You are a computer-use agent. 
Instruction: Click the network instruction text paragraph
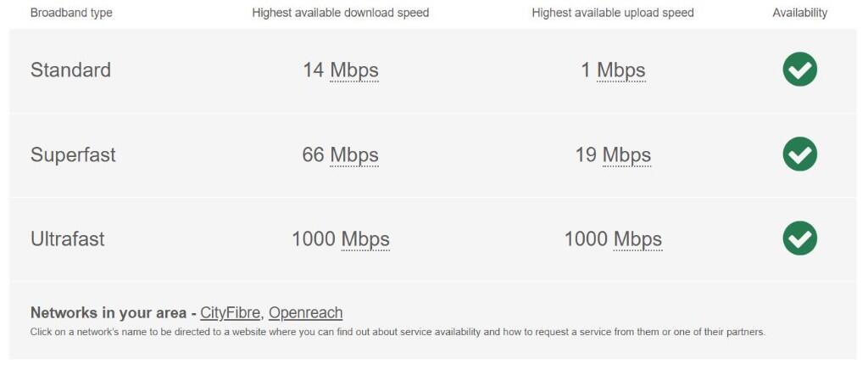tap(398, 332)
